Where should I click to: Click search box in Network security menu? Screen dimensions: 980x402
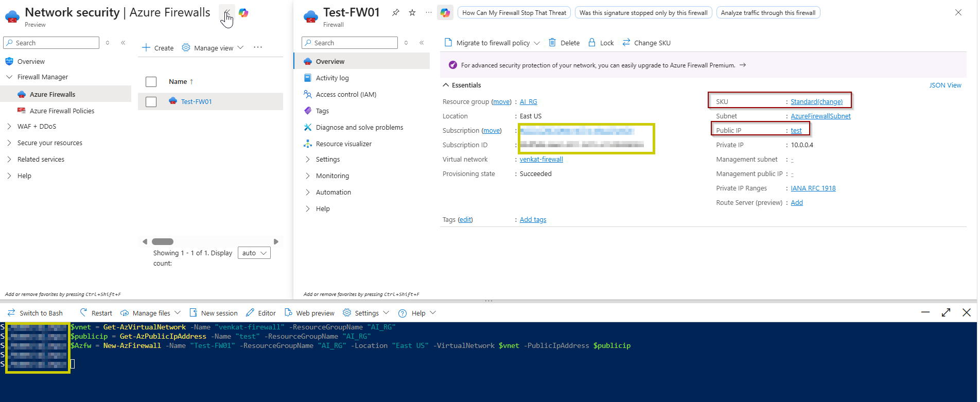pyautogui.click(x=51, y=43)
